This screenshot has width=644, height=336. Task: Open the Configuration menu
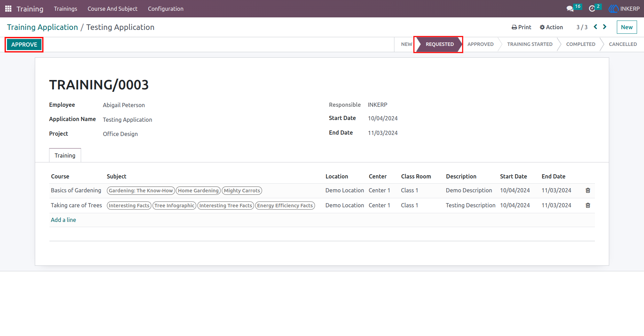coord(166,9)
